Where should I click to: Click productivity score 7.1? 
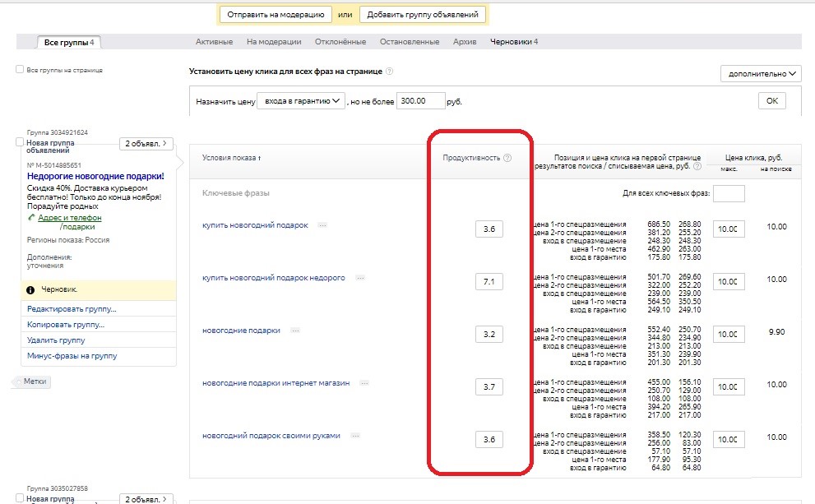tap(489, 282)
